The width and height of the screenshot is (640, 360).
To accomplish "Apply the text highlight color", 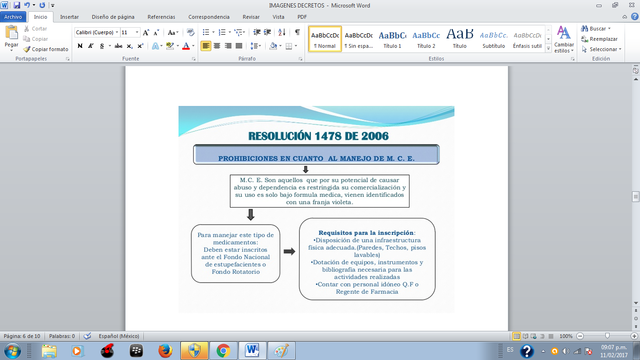I will (170, 46).
